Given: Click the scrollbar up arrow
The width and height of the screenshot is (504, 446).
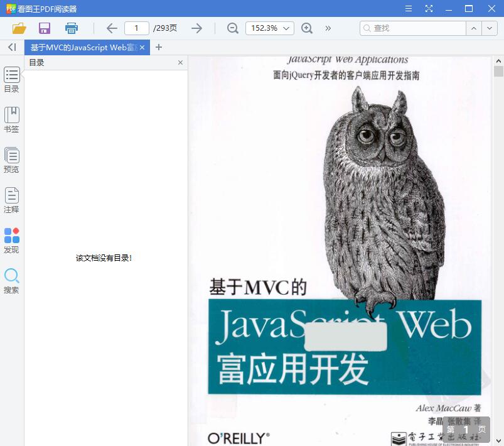Looking at the screenshot, I should tap(498, 61).
